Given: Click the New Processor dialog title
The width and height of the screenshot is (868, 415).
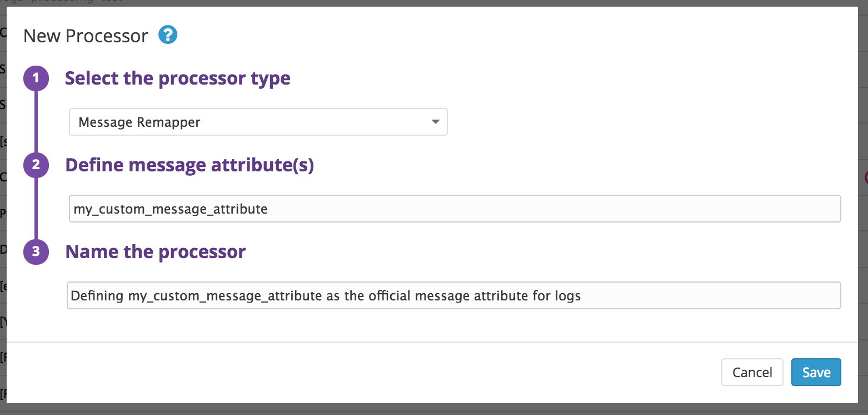Looking at the screenshot, I should 86,36.
